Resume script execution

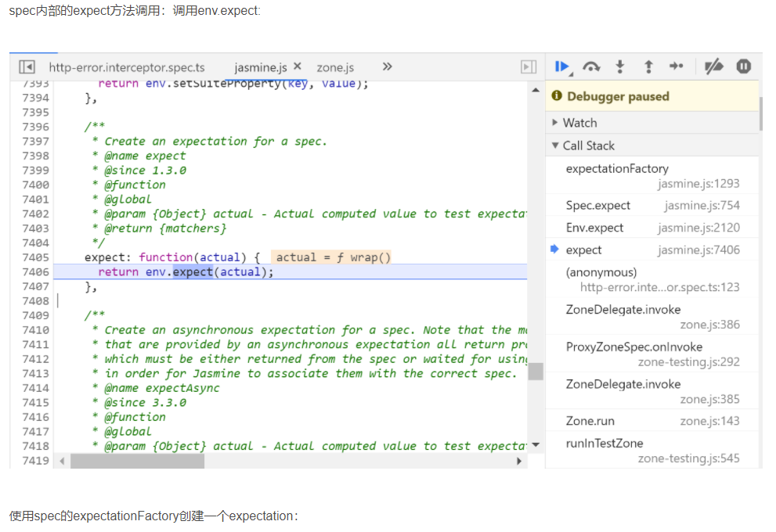563,66
